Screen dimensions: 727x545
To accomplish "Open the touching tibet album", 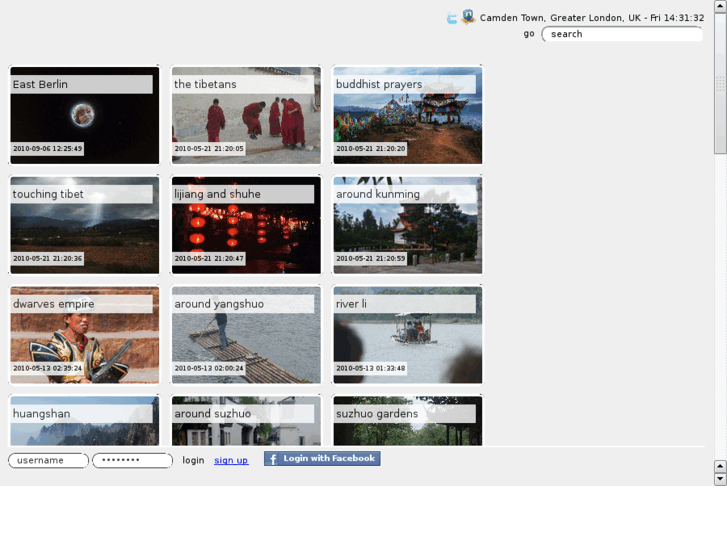I will 85,226.
